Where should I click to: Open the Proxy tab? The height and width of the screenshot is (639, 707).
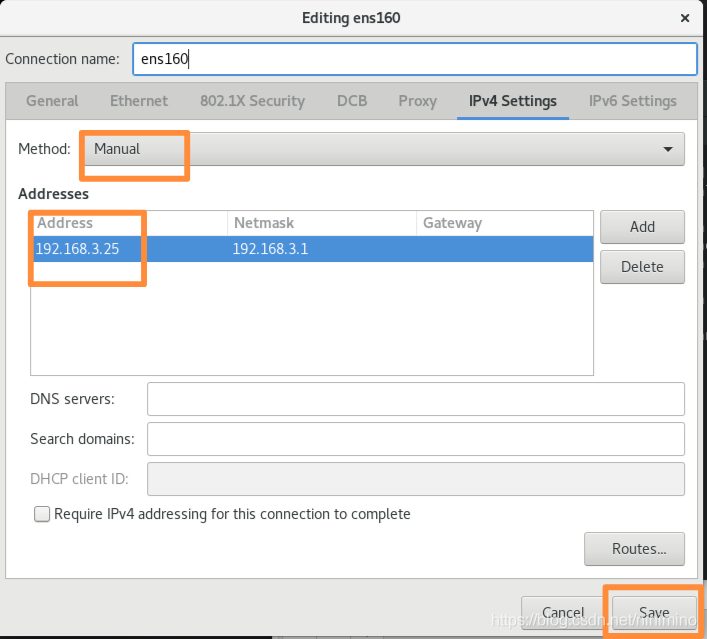pyautogui.click(x=417, y=101)
